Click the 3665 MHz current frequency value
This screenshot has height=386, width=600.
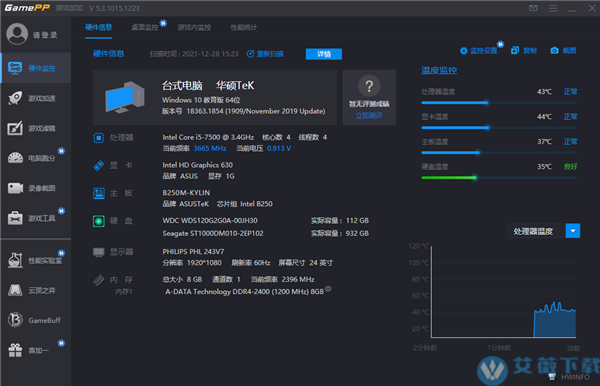(x=210, y=148)
